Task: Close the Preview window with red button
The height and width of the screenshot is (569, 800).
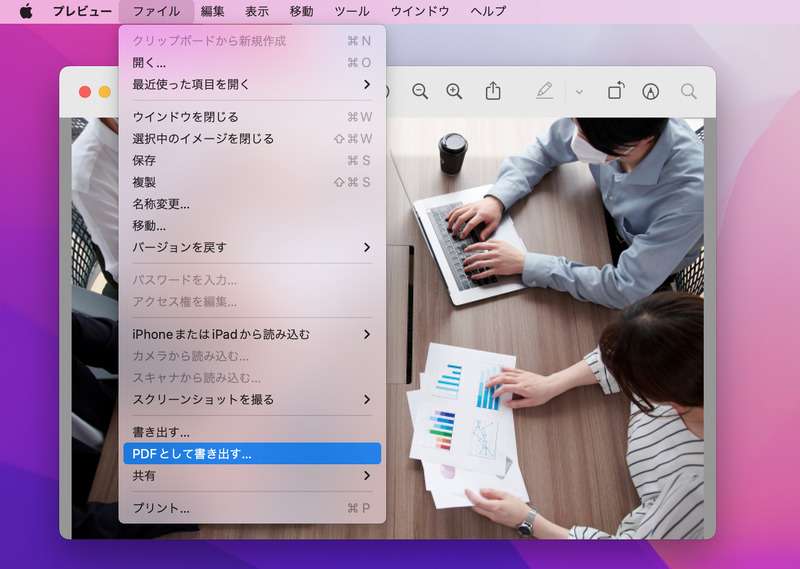Action: 85,92
